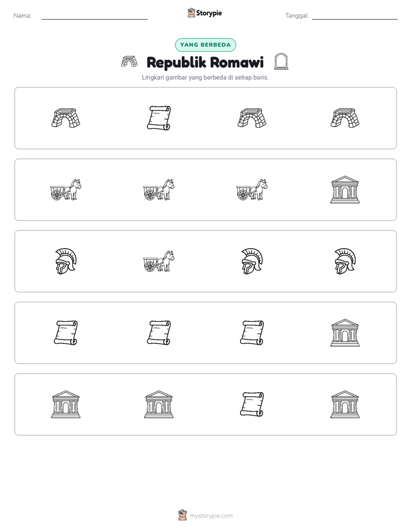This screenshot has width=411, height=532.
Task: Click the Tanggal date line
Action: pos(355,16)
